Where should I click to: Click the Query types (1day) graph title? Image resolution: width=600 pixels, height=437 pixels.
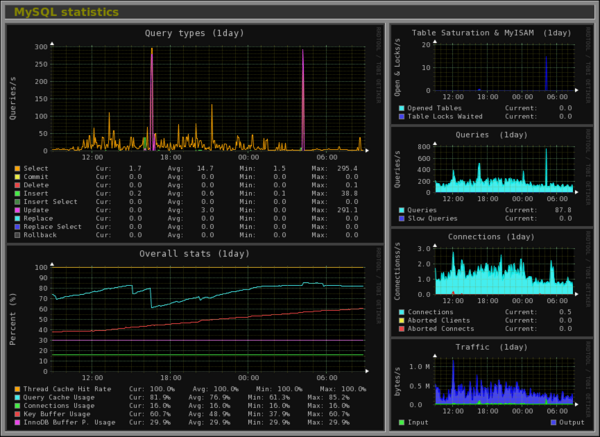click(x=194, y=33)
